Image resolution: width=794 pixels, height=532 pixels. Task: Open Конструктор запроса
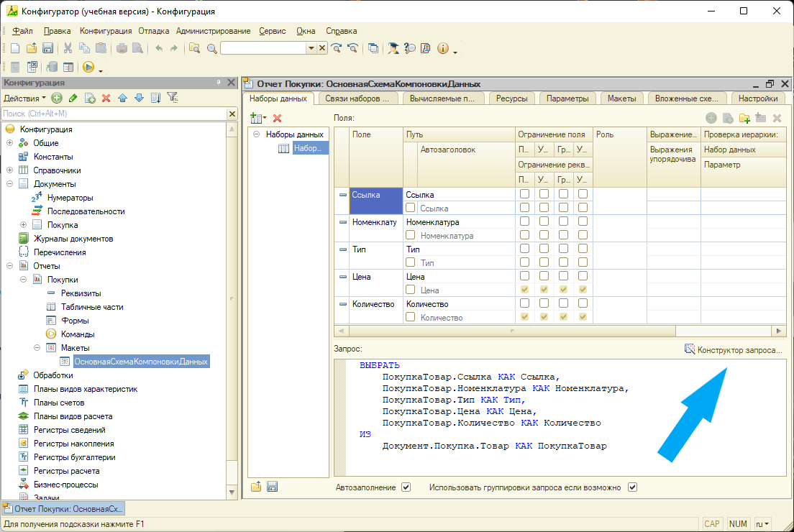[734, 350]
